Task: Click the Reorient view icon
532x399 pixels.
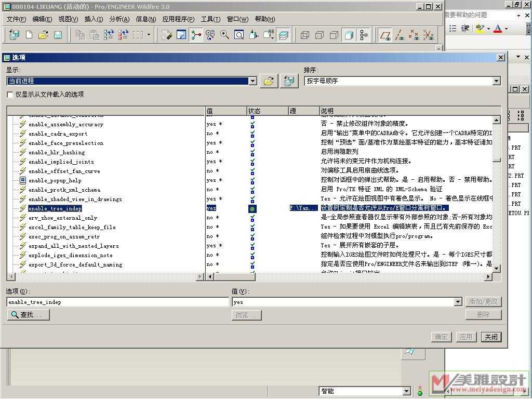Action: (254, 35)
